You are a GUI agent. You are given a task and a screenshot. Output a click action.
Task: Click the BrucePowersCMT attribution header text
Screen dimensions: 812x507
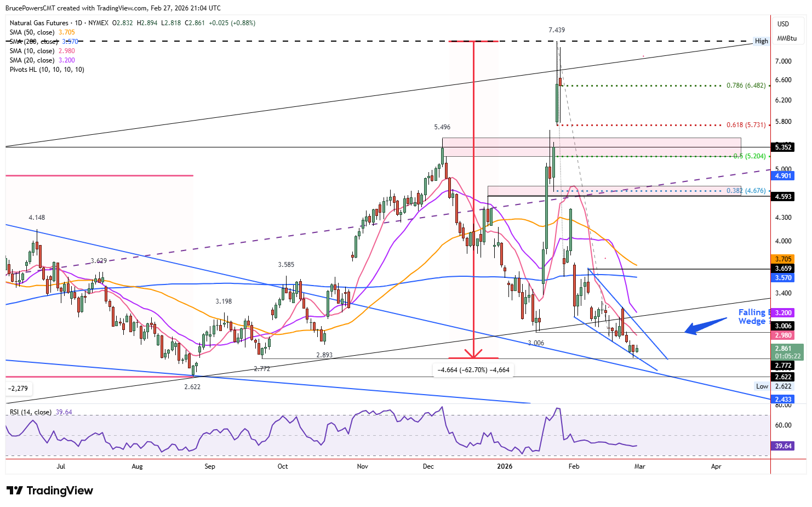[x=113, y=8]
